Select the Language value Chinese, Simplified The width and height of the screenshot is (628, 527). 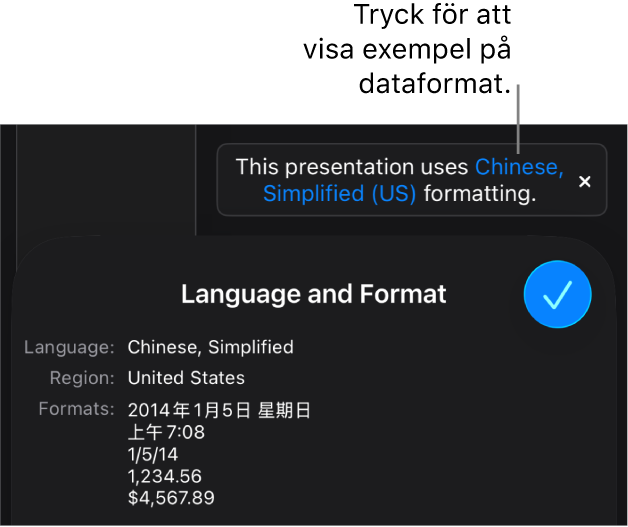(x=211, y=347)
